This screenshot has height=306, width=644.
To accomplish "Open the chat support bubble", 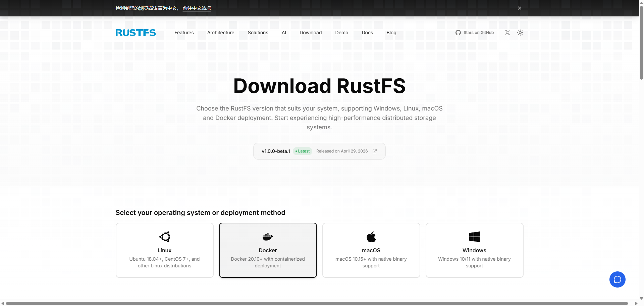I will tap(618, 279).
